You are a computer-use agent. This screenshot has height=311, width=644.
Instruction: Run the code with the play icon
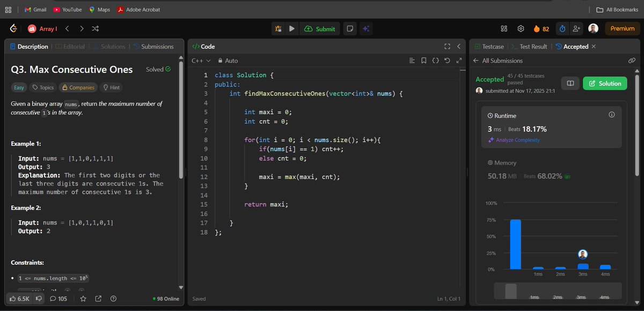[291, 29]
